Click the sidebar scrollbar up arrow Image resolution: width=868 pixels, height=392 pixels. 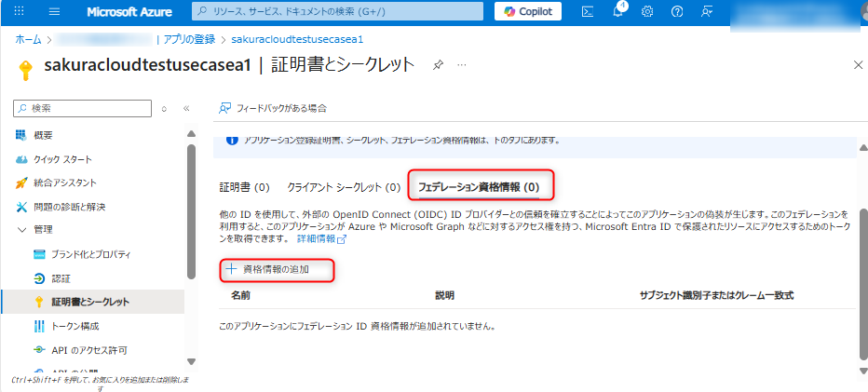click(191, 134)
